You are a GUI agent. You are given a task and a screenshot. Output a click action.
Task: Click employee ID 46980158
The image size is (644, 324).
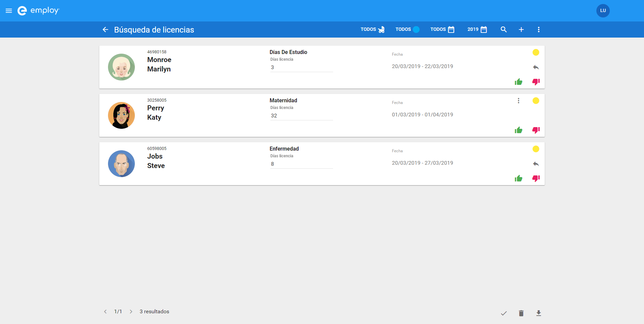click(x=157, y=52)
